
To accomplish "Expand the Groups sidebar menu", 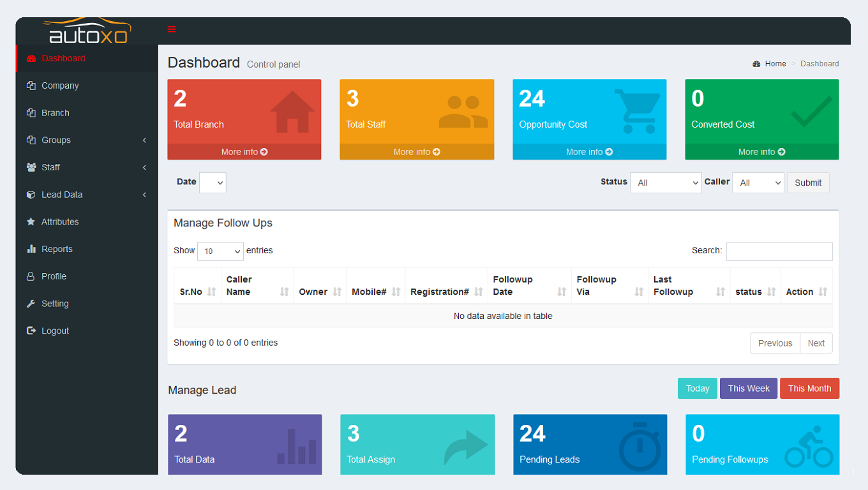I will point(86,140).
